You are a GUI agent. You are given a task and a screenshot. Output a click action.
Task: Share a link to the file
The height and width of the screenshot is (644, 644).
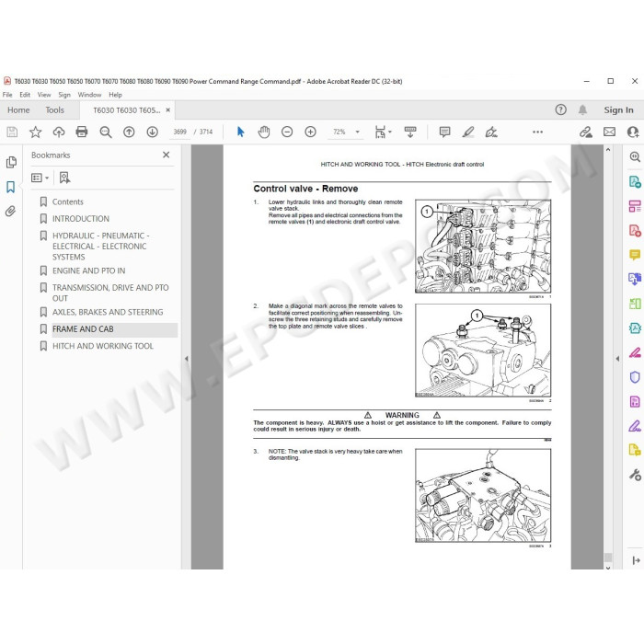click(x=586, y=132)
